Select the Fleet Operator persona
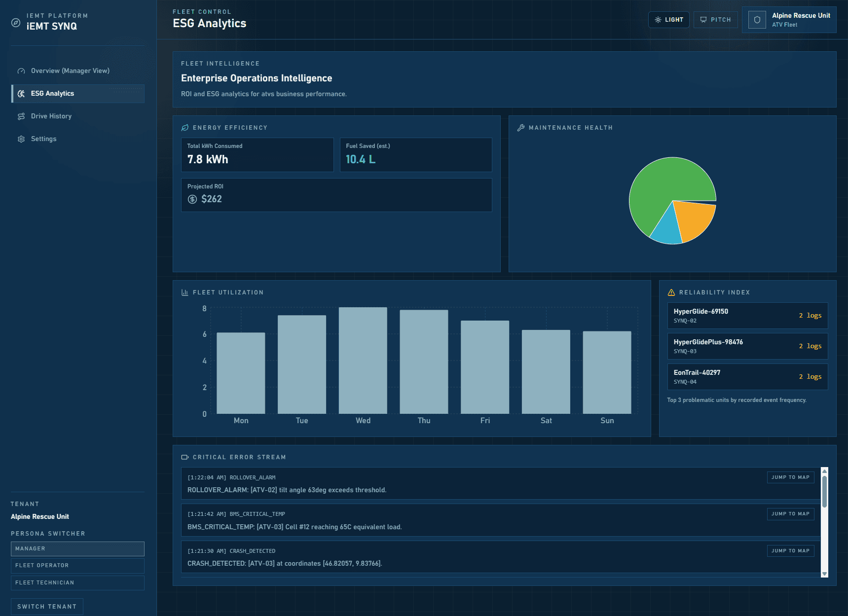This screenshot has height=616, width=848. pyautogui.click(x=77, y=566)
